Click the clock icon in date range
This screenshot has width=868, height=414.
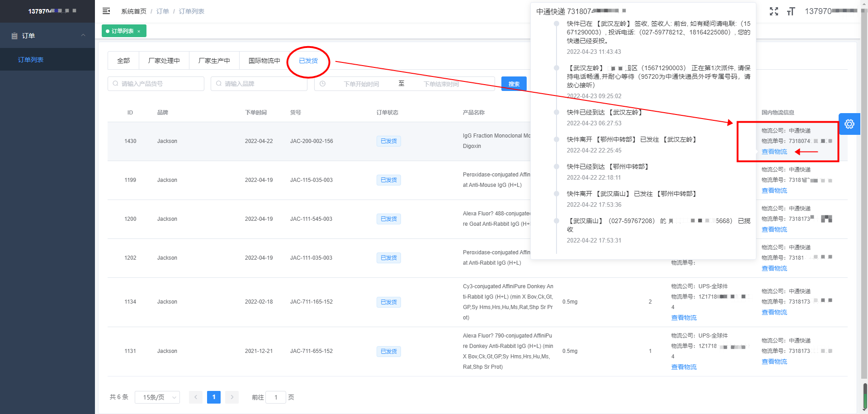323,84
